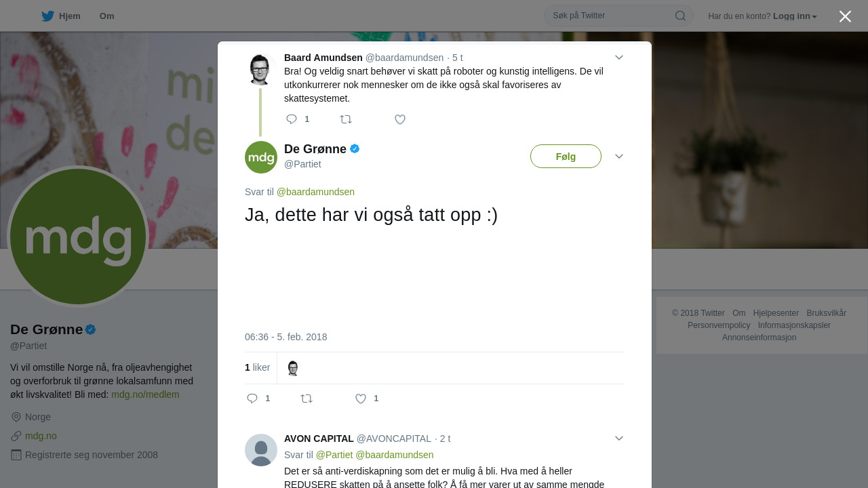Reply to Baard Amundsen's tweet

292,119
